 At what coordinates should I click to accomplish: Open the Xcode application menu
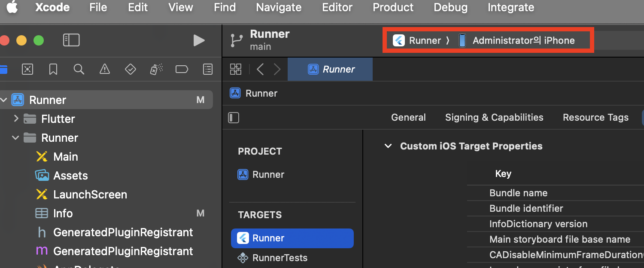52,7
